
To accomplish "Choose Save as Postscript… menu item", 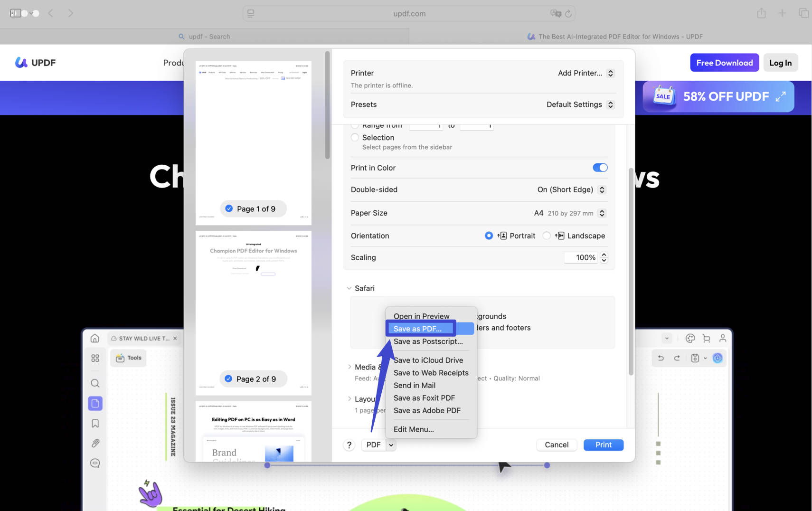I will (x=431, y=341).
